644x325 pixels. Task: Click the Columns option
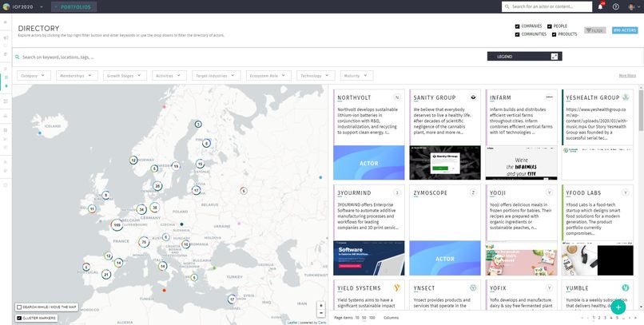click(391, 318)
